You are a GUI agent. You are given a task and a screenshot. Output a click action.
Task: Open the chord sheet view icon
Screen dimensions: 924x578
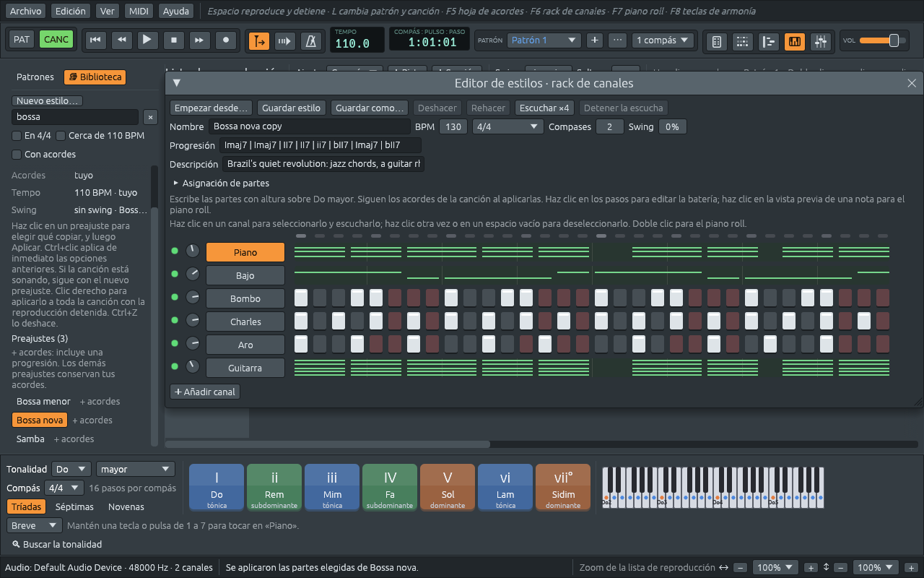(x=717, y=41)
